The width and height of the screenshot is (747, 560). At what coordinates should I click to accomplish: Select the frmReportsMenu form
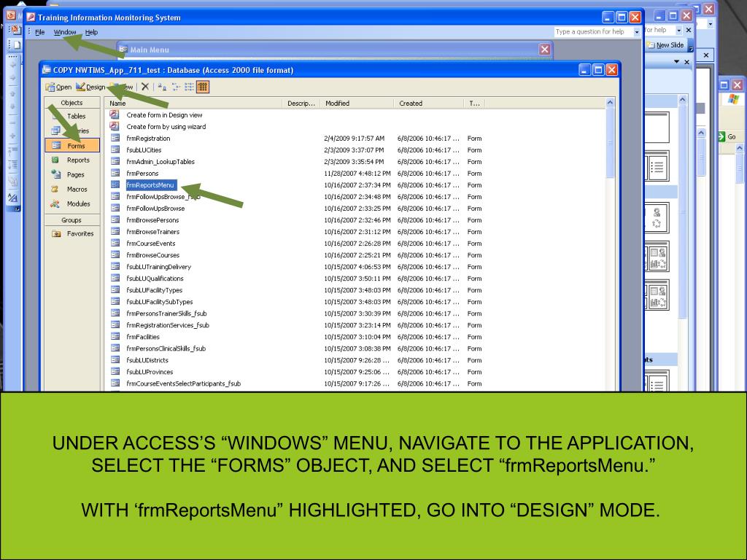coord(150,184)
